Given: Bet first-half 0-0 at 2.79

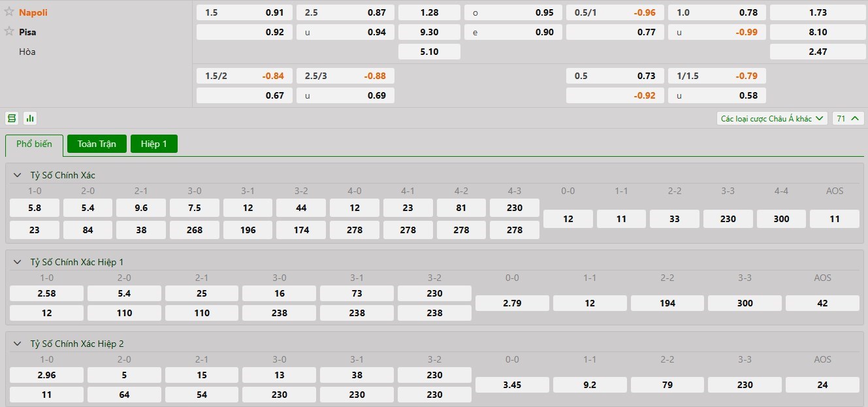Looking at the screenshot, I should [x=512, y=303].
